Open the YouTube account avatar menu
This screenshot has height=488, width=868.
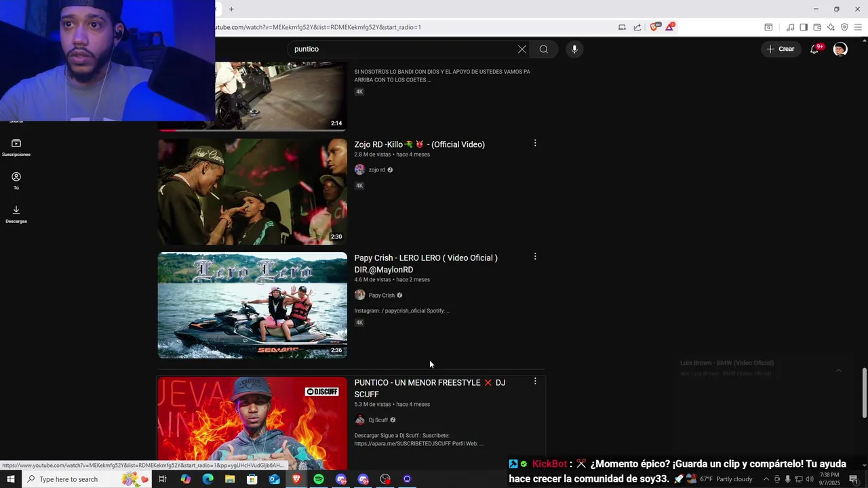[840, 49]
